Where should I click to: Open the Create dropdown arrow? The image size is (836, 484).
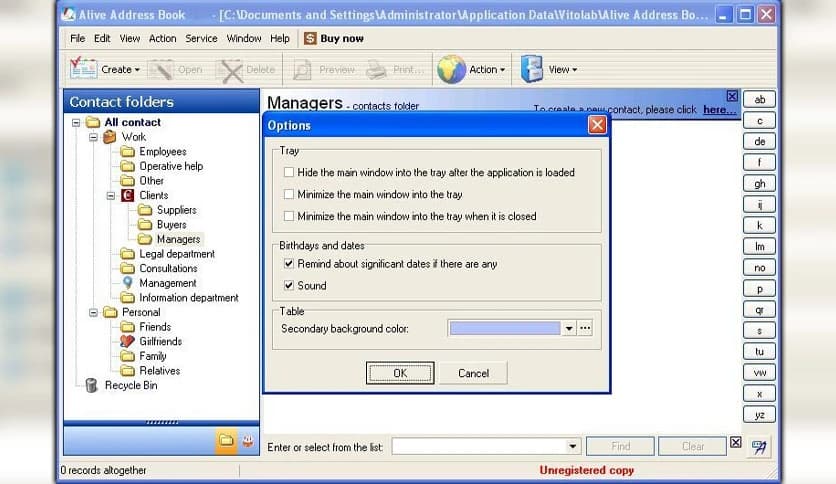tap(137, 70)
